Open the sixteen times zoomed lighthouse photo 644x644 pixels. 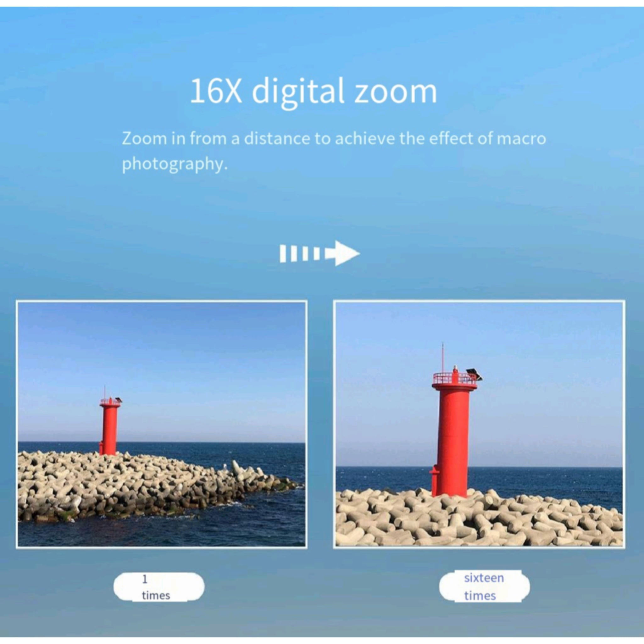coord(479,424)
